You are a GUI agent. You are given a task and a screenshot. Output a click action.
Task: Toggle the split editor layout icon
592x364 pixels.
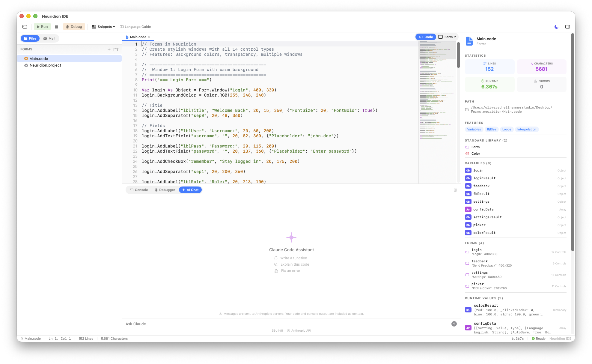[x=567, y=27]
